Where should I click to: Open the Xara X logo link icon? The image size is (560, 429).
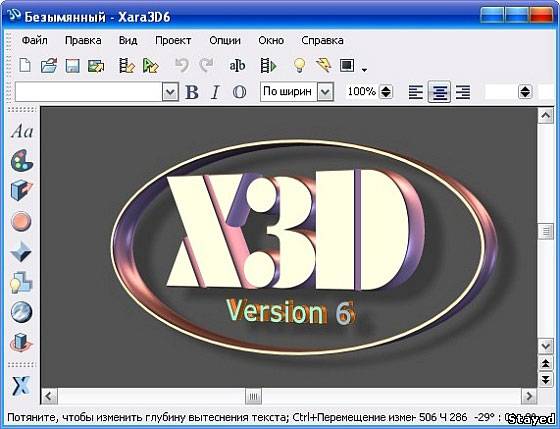(x=21, y=386)
